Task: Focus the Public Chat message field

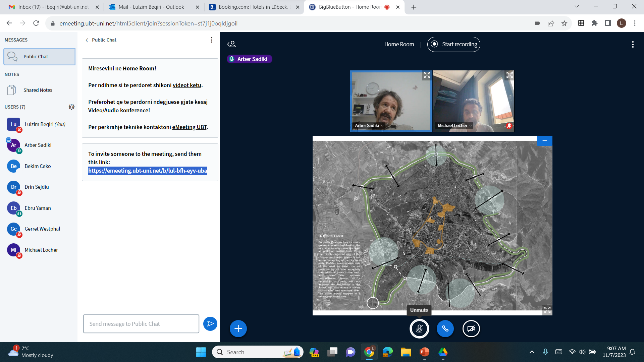Action: [141, 324]
